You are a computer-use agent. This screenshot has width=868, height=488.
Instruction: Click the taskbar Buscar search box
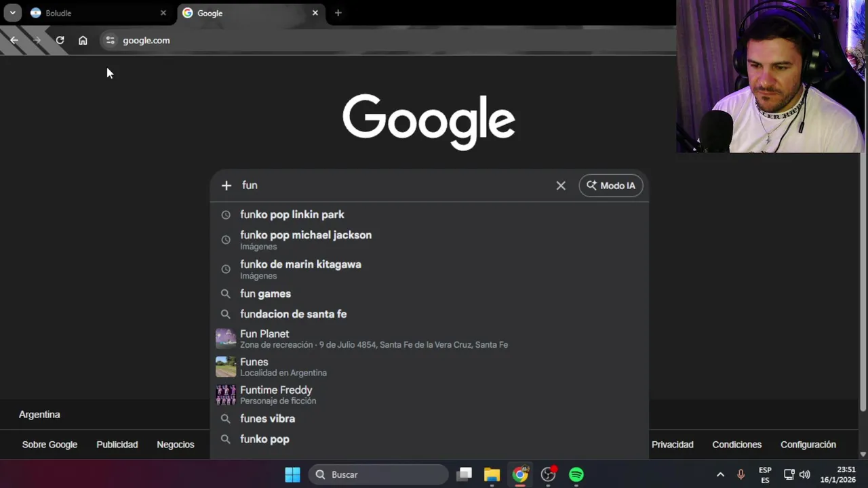378,474
